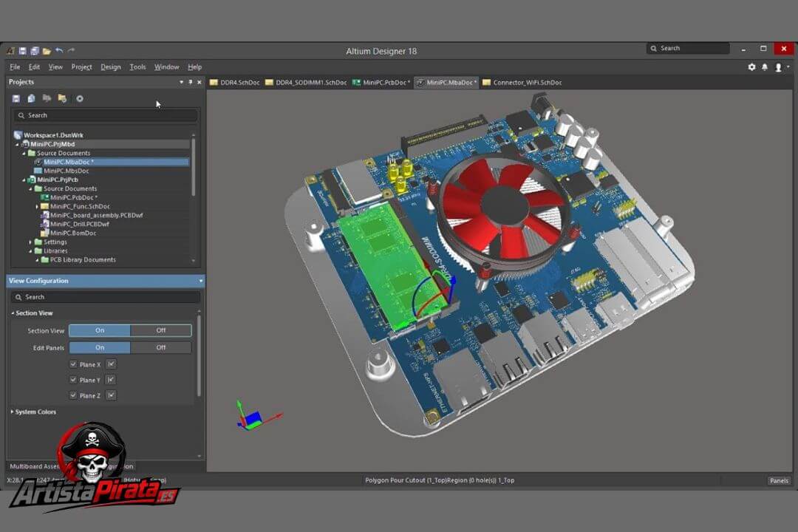
Task: Expand the System Colors group
Action: click(x=13, y=412)
